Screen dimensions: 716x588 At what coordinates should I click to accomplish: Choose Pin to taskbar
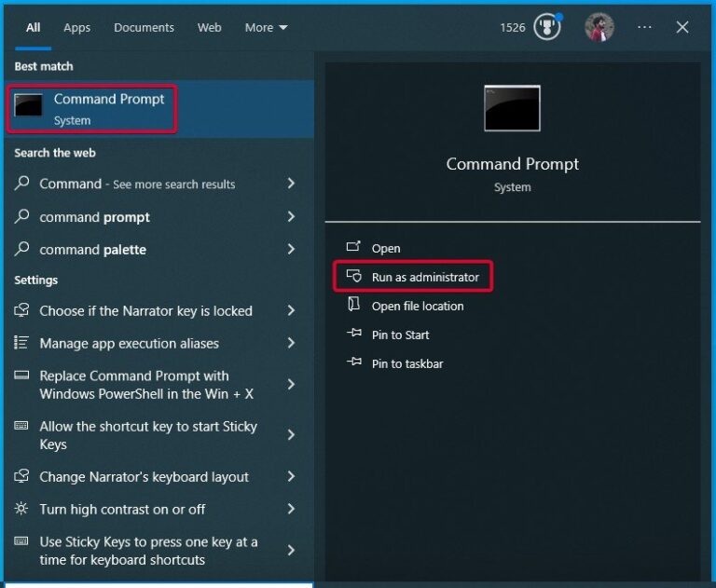coord(407,363)
